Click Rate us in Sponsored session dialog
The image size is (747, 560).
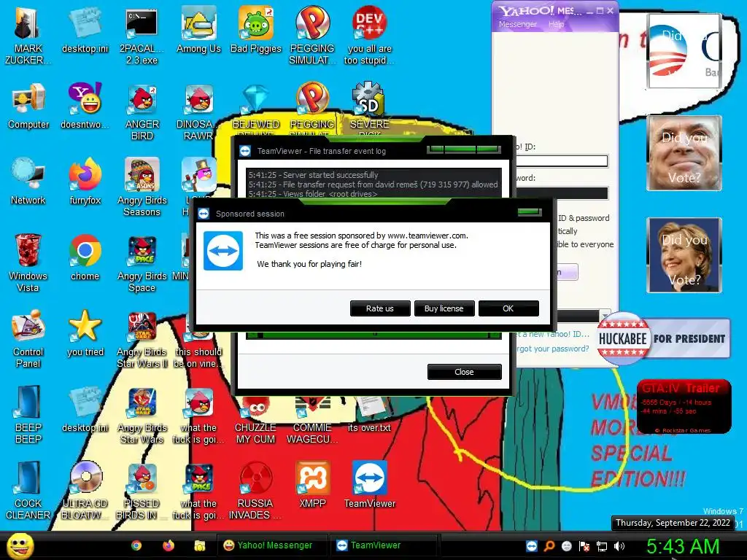(x=379, y=308)
